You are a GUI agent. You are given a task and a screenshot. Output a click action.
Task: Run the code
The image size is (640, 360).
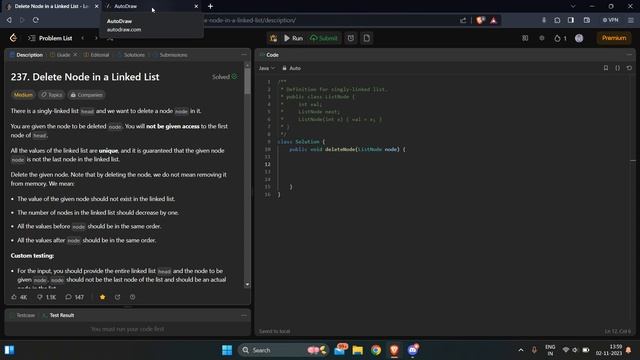coord(293,38)
